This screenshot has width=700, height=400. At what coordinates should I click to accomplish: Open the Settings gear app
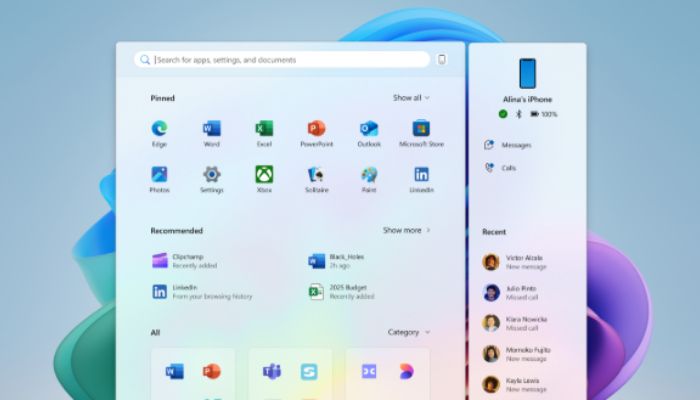tap(212, 179)
